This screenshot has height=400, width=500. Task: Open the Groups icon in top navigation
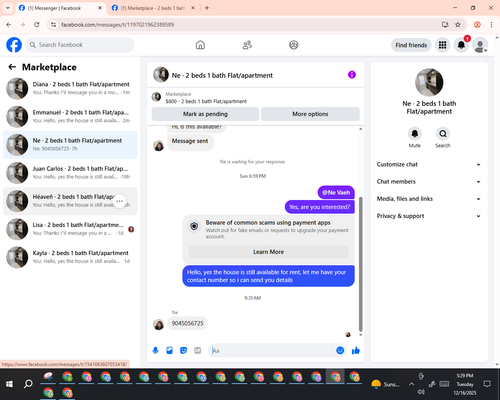click(x=294, y=45)
